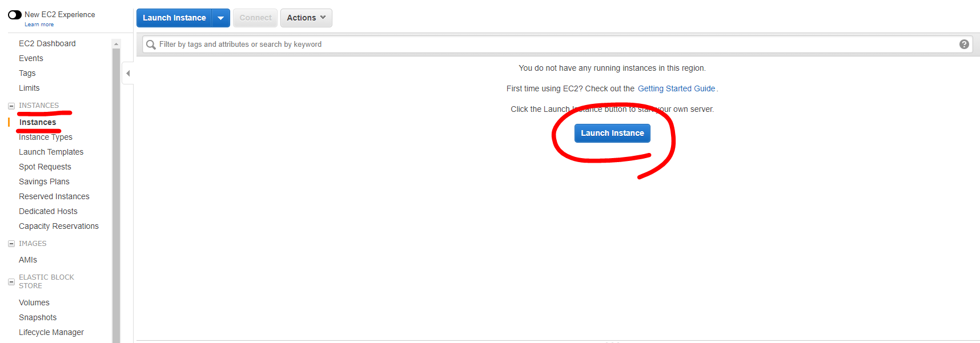Image resolution: width=980 pixels, height=343 pixels.
Task: Open Dedicated Hosts
Action: pos(48,211)
